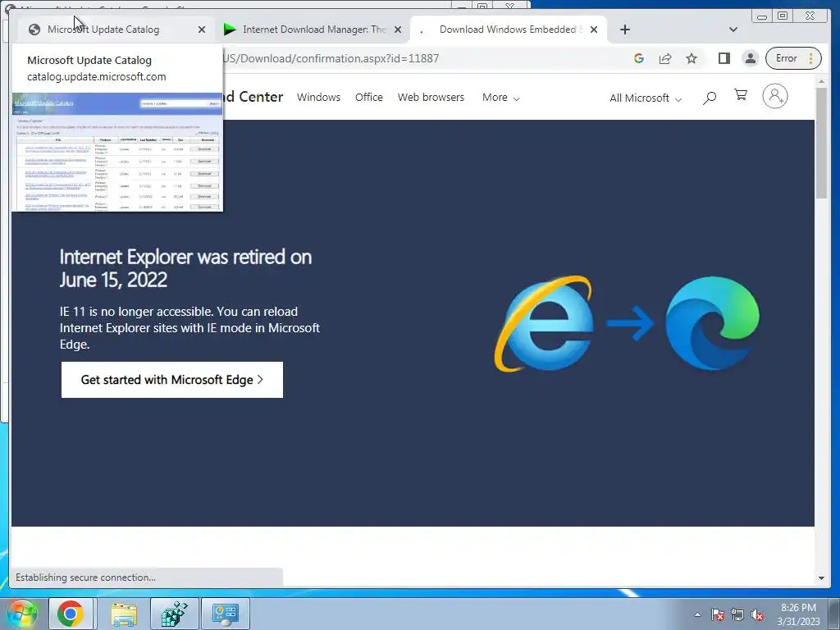This screenshot has width=840, height=630.
Task: Click the Internet Explorer was retired heading
Action: (185, 268)
